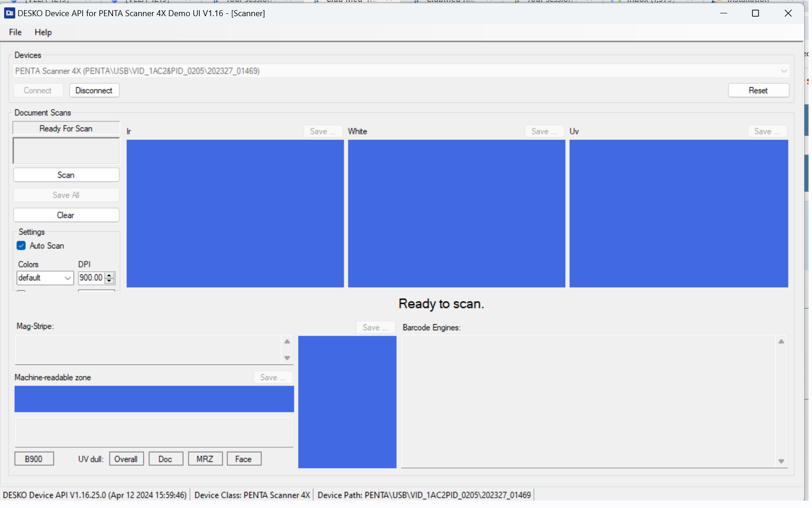812x508 pixels.
Task: Click the White scan image preview
Action: click(x=456, y=213)
